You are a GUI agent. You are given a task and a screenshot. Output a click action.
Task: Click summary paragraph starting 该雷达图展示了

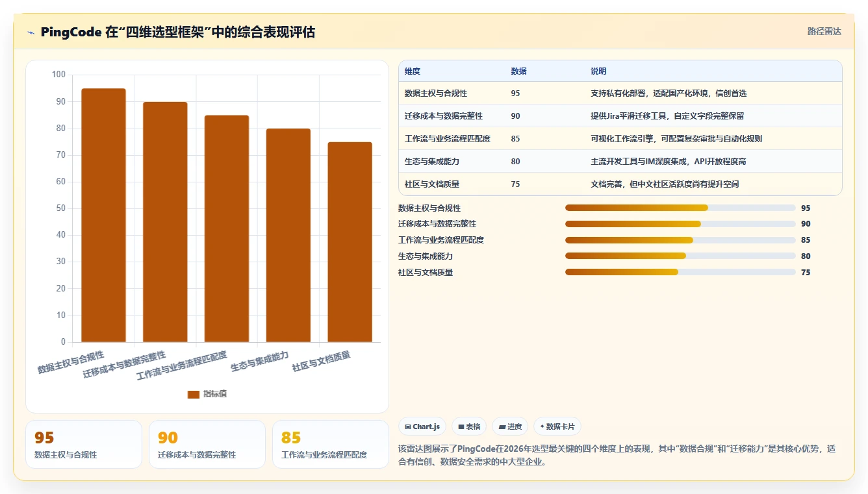[617, 456]
